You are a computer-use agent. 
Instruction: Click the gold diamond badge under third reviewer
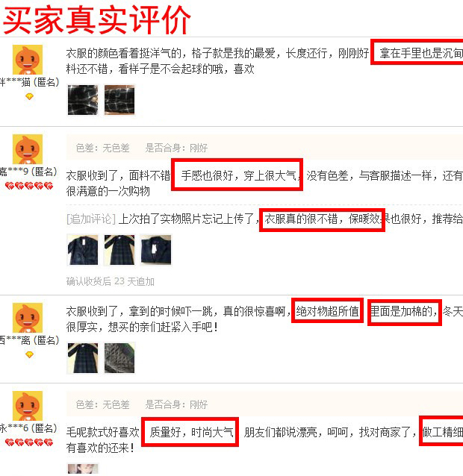(x=29, y=354)
